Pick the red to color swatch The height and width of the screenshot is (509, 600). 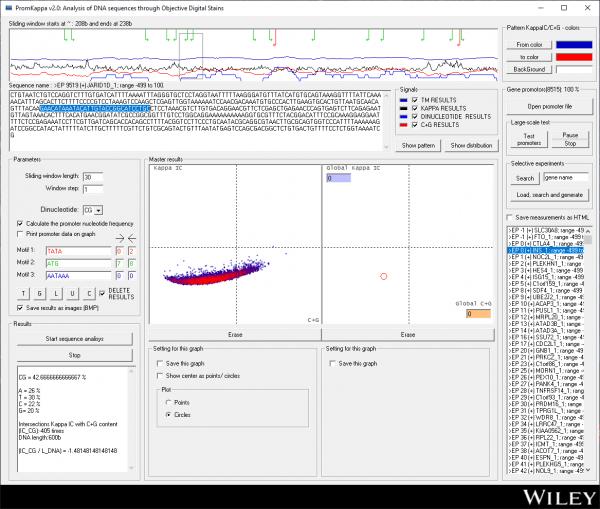click(x=574, y=57)
